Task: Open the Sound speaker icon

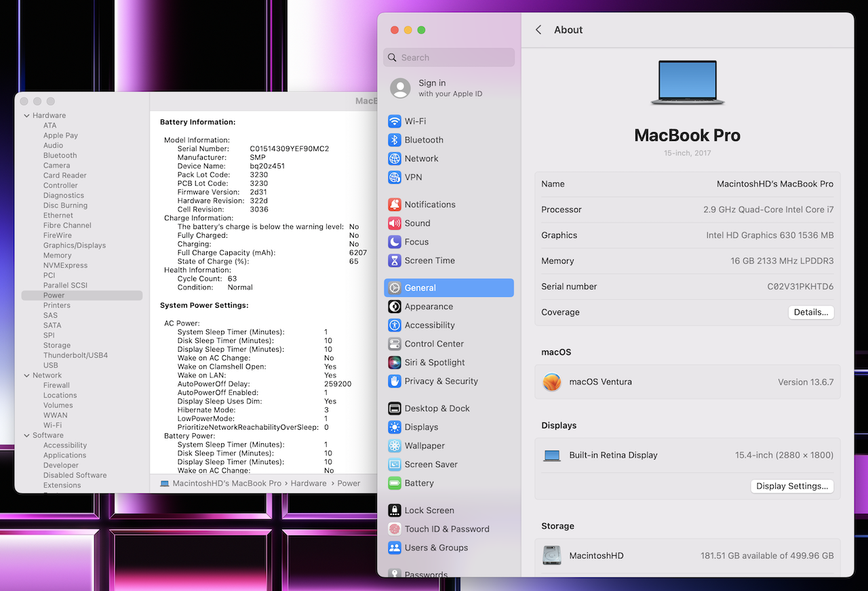Action: click(x=395, y=223)
